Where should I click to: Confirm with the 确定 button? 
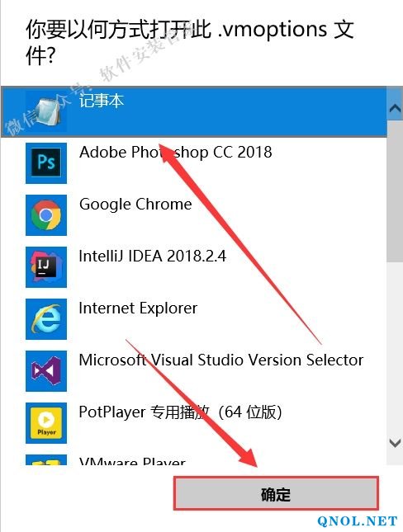(276, 494)
